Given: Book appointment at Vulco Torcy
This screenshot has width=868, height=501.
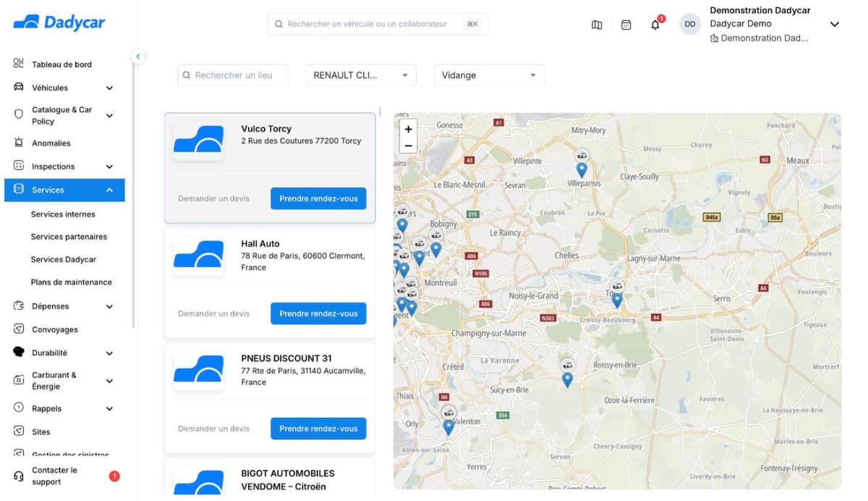Looking at the screenshot, I should click(318, 198).
